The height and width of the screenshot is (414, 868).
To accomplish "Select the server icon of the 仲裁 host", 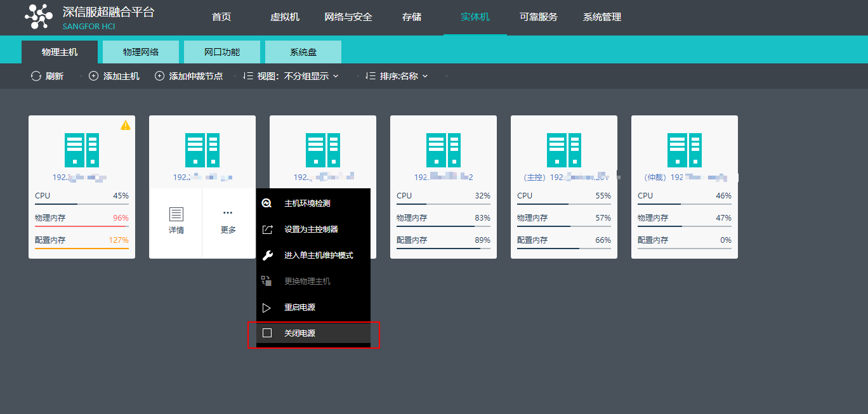I will [x=684, y=149].
